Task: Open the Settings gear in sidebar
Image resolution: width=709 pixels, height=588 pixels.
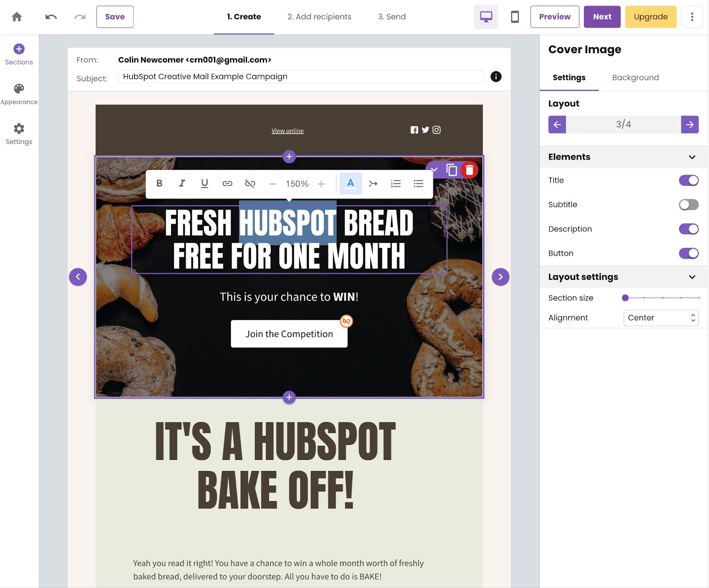Action: (x=19, y=134)
